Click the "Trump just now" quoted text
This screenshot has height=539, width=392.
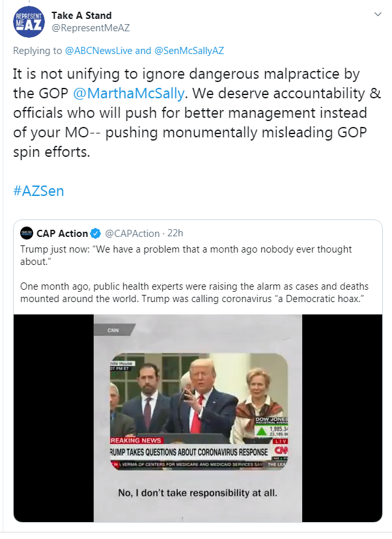tap(186, 255)
